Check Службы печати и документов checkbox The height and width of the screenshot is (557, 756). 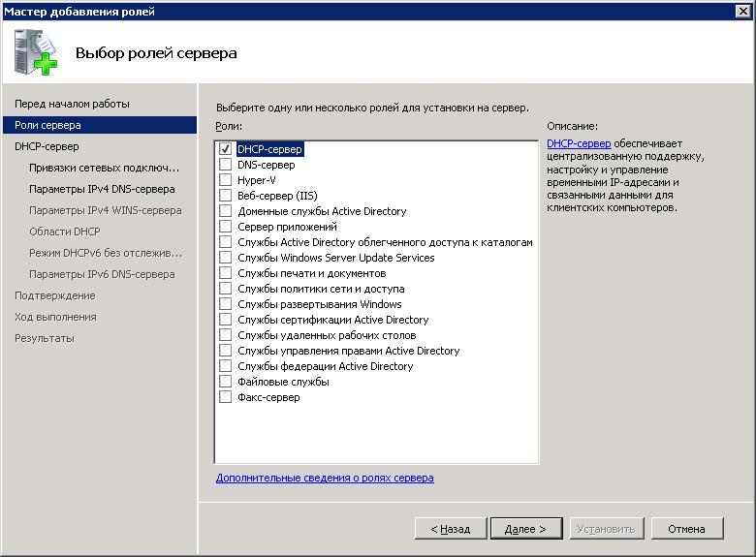pyautogui.click(x=225, y=273)
